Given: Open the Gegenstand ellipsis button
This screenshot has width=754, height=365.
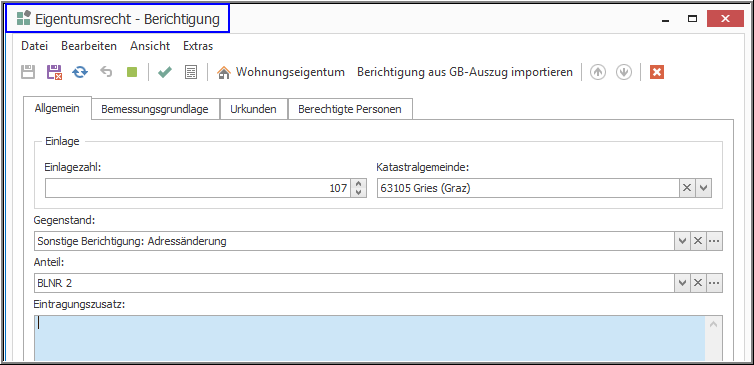Looking at the screenshot, I should point(714,241).
